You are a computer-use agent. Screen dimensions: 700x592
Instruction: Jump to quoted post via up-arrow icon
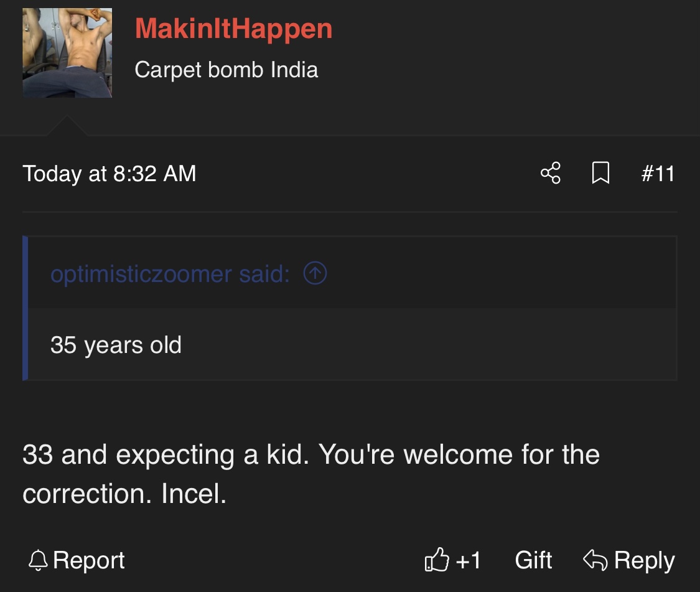315,273
